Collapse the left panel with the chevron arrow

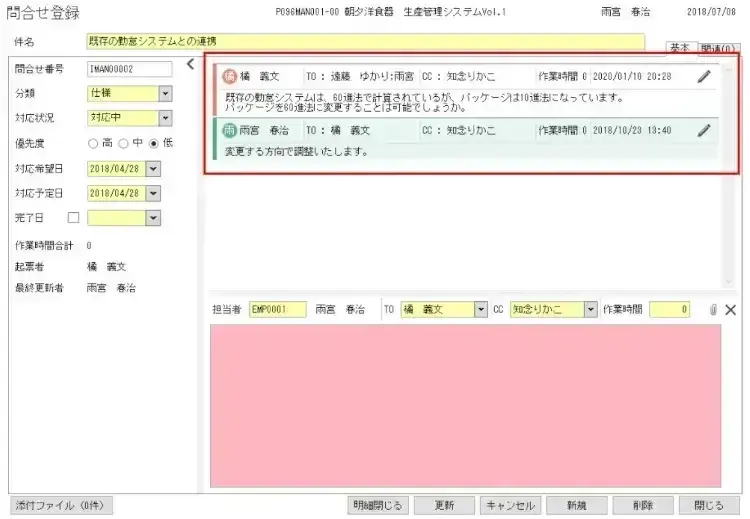(190, 64)
